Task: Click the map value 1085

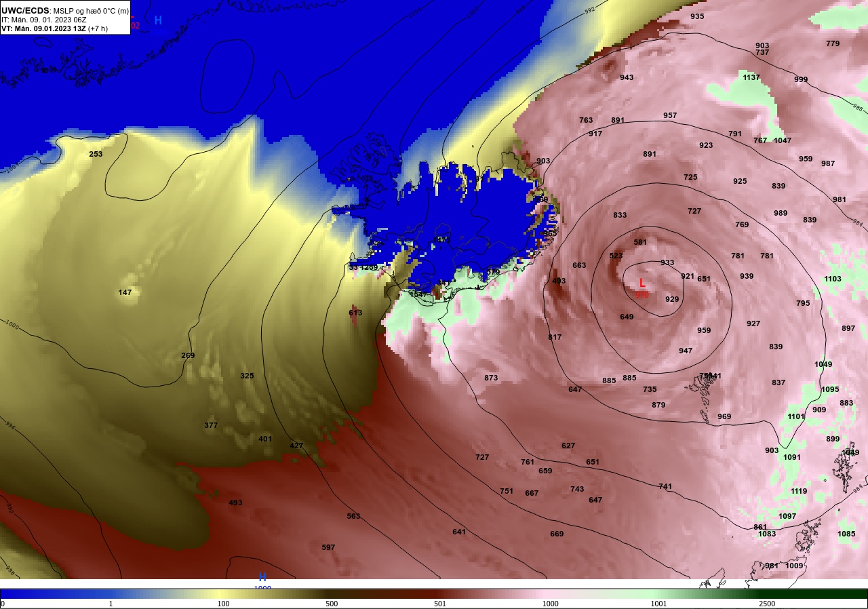Action: pyautogui.click(x=846, y=534)
